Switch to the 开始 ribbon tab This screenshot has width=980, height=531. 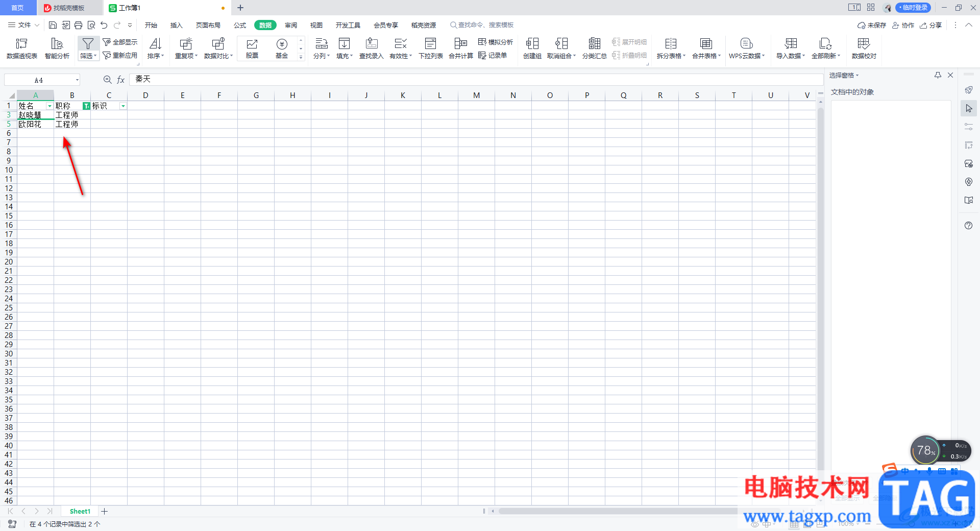[x=151, y=25]
